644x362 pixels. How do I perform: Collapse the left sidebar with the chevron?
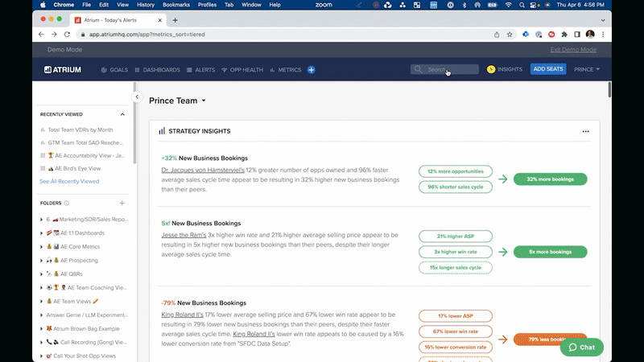tap(137, 97)
